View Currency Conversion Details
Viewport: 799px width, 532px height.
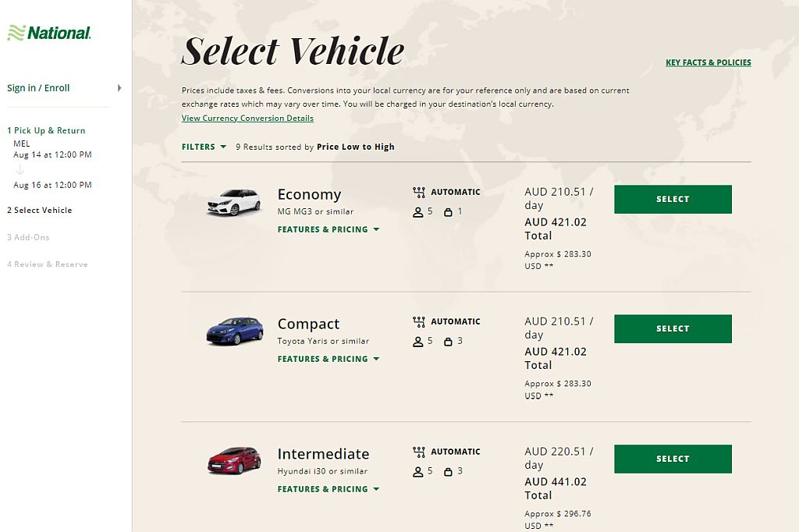pyautogui.click(x=247, y=118)
